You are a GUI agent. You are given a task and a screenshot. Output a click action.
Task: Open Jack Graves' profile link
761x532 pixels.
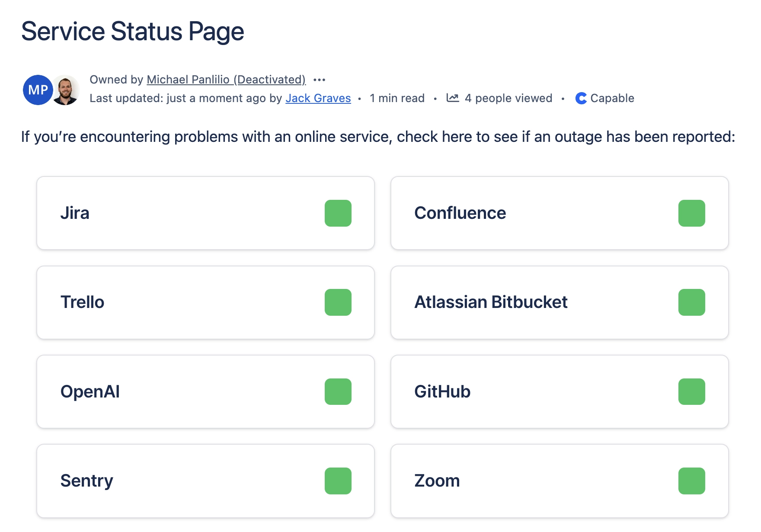318,98
